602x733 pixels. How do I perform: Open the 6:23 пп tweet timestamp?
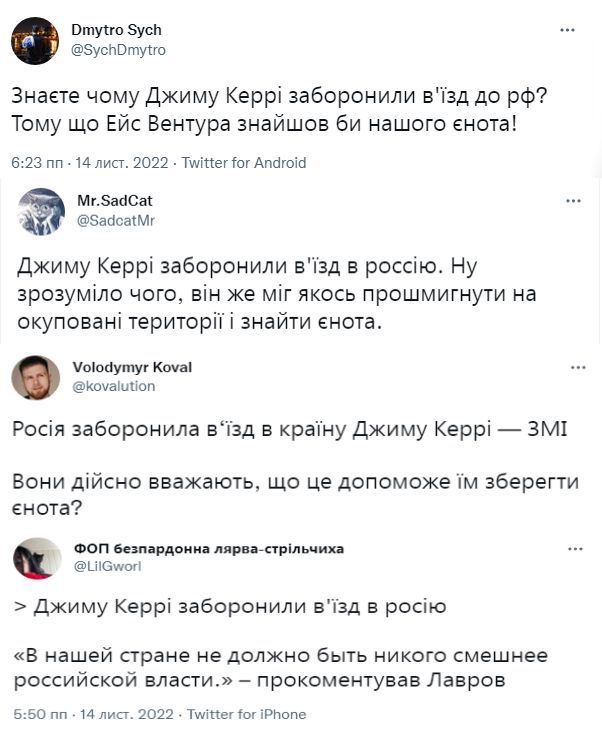coord(36,162)
